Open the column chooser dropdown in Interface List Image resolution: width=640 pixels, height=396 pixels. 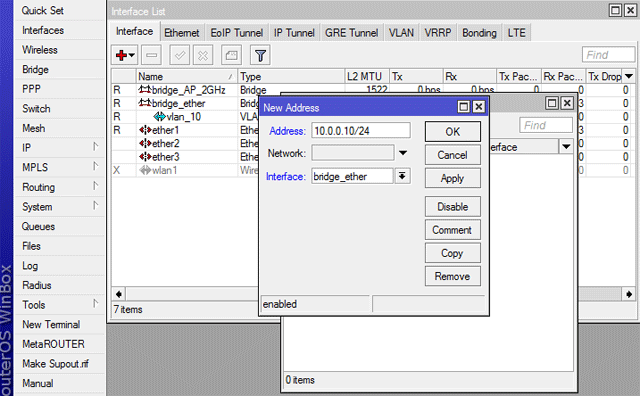pyautogui.click(x=629, y=76)
